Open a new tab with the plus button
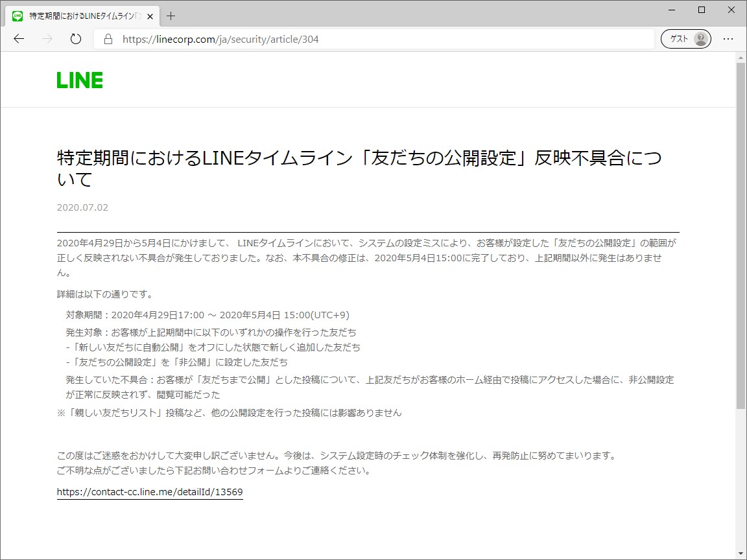Screen dimensions: 747x560 pos(171,16)
